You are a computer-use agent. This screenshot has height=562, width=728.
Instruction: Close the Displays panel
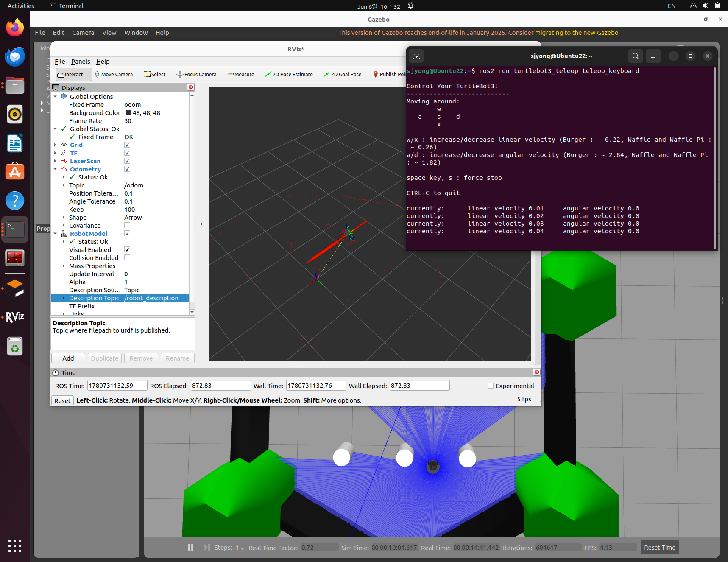click(191, 87)
